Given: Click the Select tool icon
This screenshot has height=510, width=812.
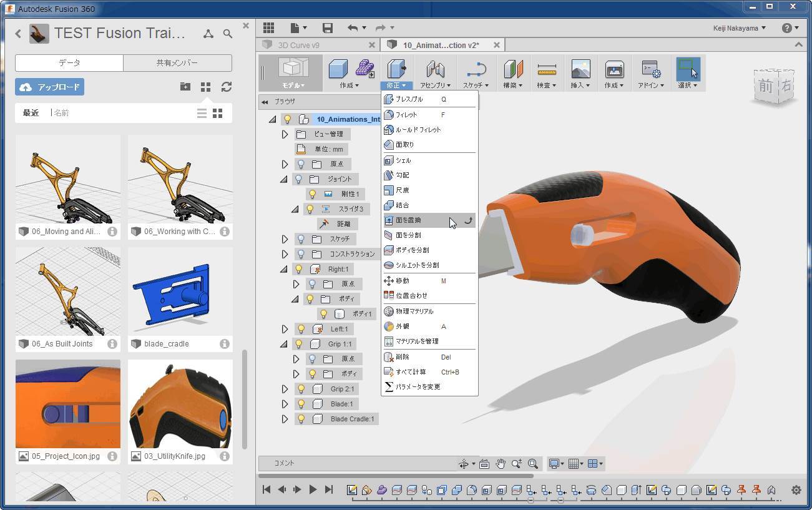Looking at the screenshot, I should click(688, 69).
